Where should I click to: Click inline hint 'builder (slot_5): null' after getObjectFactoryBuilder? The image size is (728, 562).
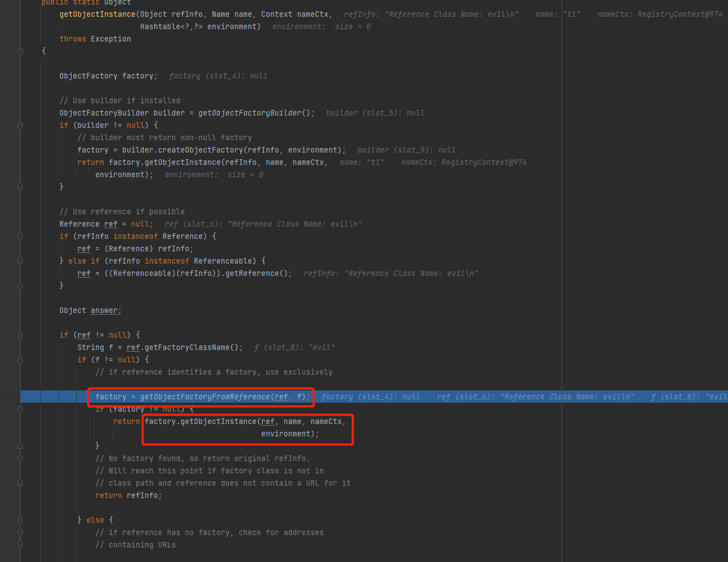point(375,113)
